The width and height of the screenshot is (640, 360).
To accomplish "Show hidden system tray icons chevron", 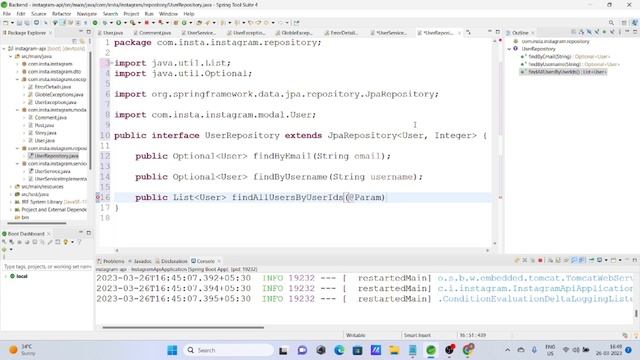I will coord(507,350).
